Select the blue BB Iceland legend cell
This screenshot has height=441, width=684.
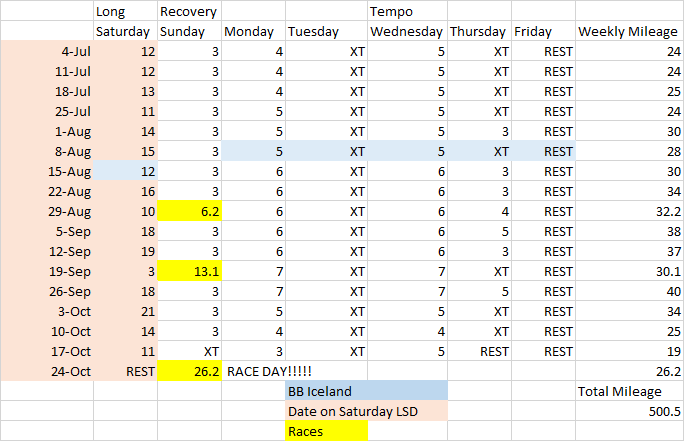[366, 391]
